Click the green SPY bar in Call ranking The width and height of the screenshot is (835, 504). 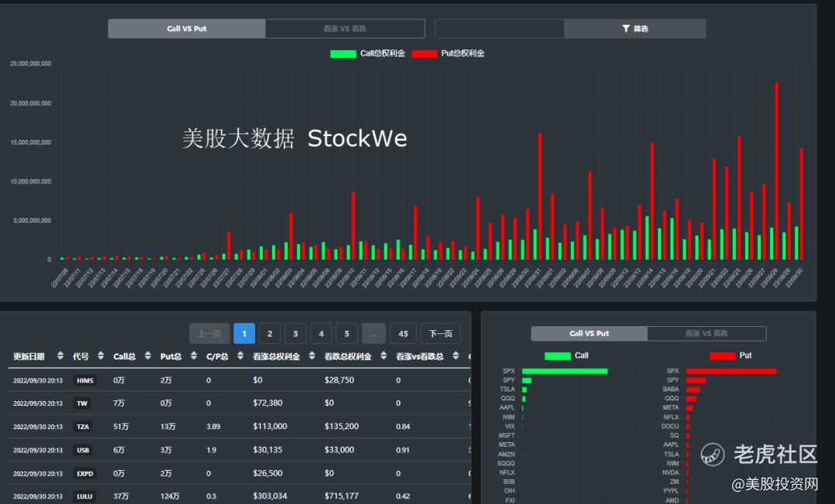tap(527, 380)
